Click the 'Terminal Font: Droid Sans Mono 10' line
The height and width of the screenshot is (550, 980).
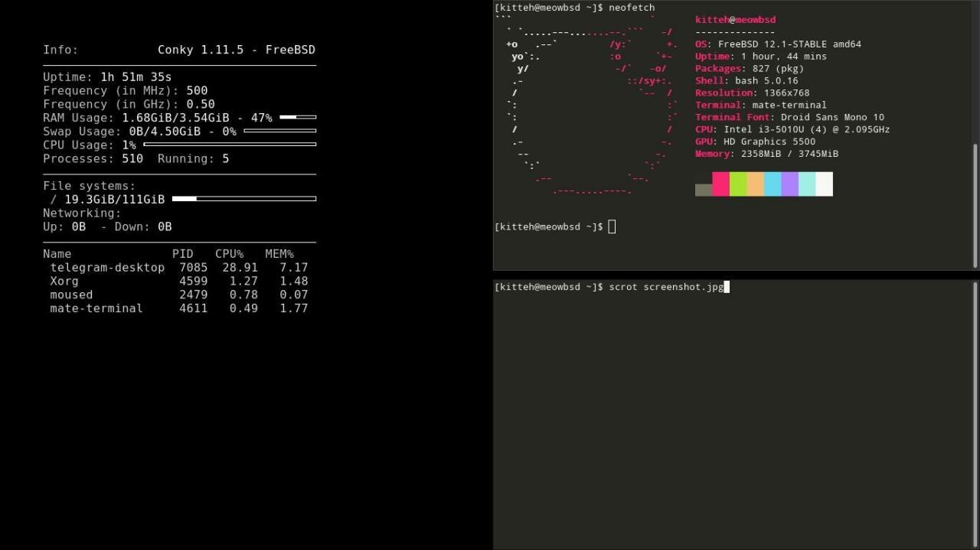point(789,118)
